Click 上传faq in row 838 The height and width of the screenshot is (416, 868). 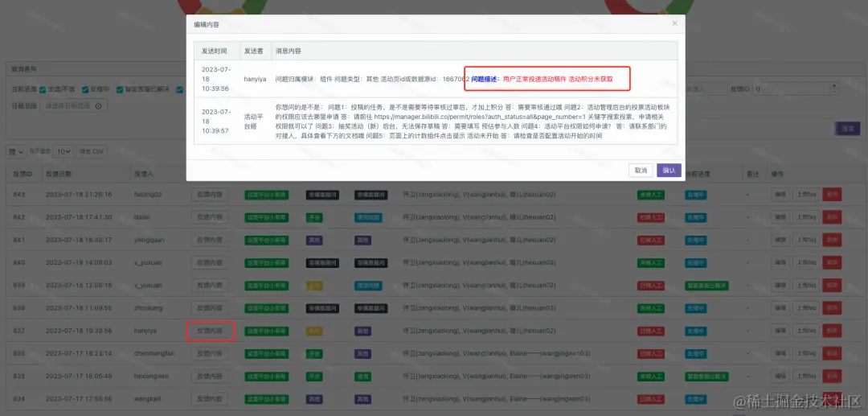(x=805, y=308)
